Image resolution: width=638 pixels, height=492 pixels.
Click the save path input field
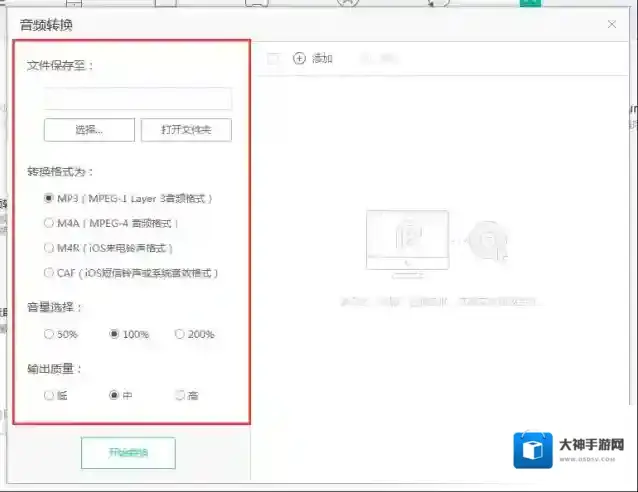click(x=138, y=98)
